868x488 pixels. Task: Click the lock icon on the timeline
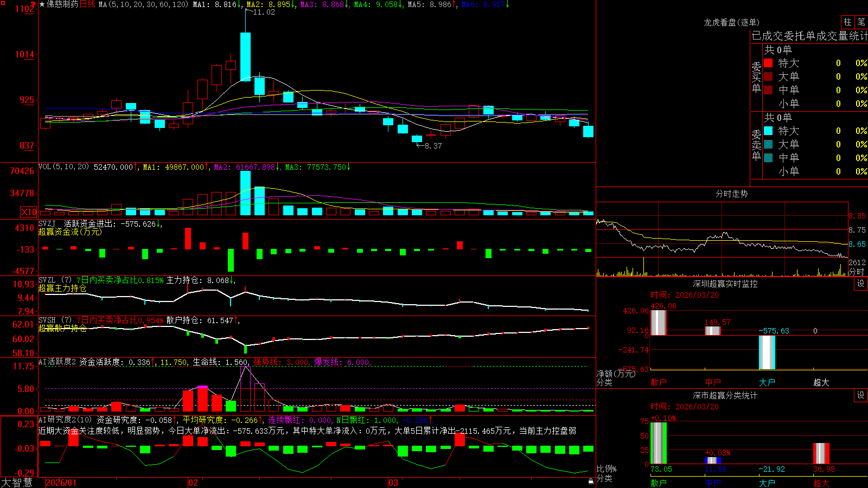tap(591, 481)
